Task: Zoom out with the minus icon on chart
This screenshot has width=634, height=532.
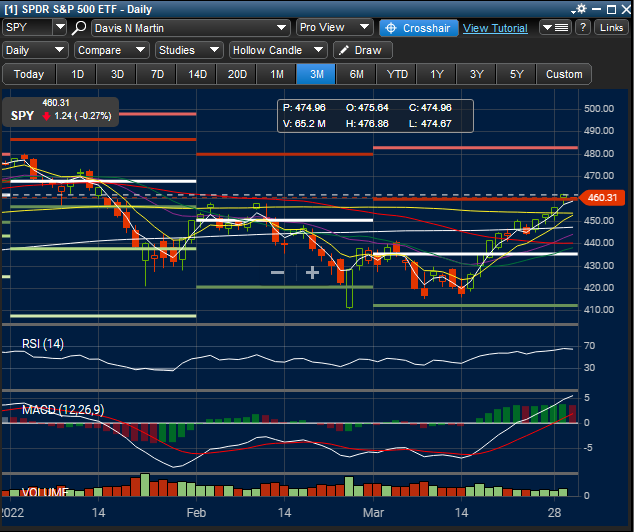Action: click(277, 273)
